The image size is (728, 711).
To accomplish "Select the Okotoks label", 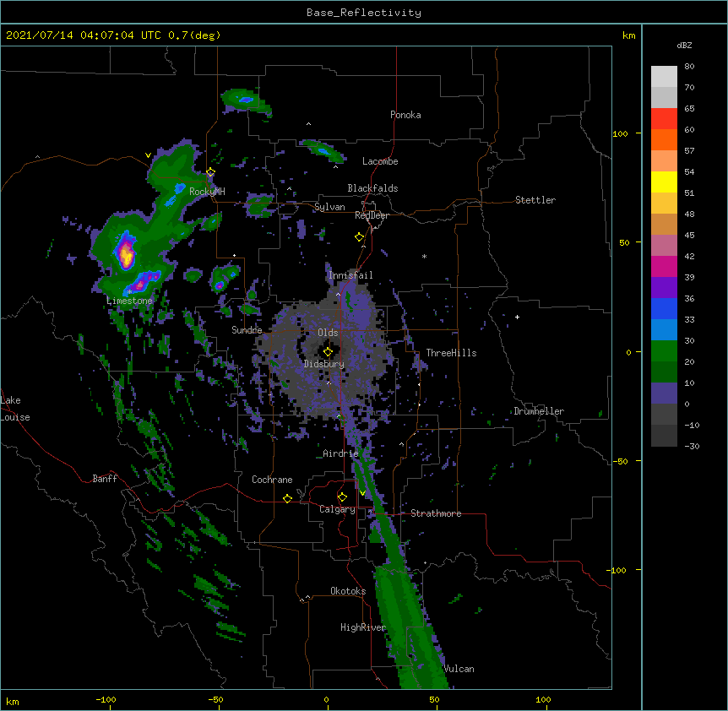I will click(x=348, y=591).
